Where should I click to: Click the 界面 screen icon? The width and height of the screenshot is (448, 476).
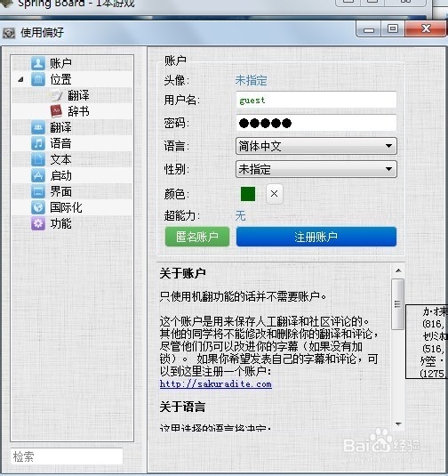click(x=38, y=191)
